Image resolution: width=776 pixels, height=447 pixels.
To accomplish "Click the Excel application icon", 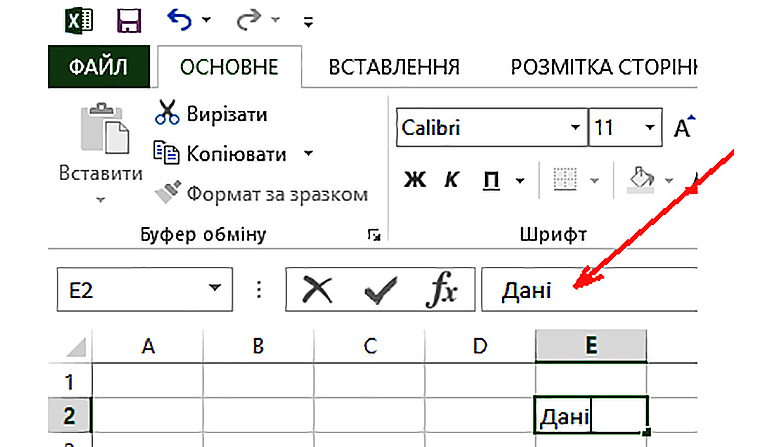I will pos(79,21).
